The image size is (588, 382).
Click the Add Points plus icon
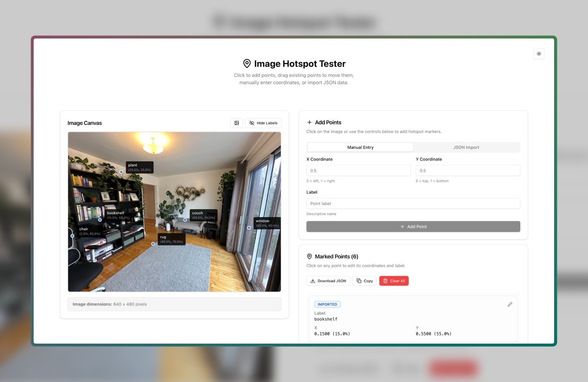point(310,123)
